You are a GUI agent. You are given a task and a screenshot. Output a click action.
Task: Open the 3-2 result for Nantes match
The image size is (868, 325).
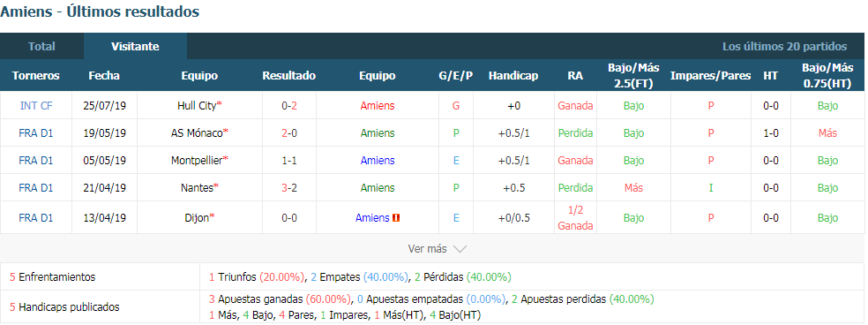coord(289,188)
